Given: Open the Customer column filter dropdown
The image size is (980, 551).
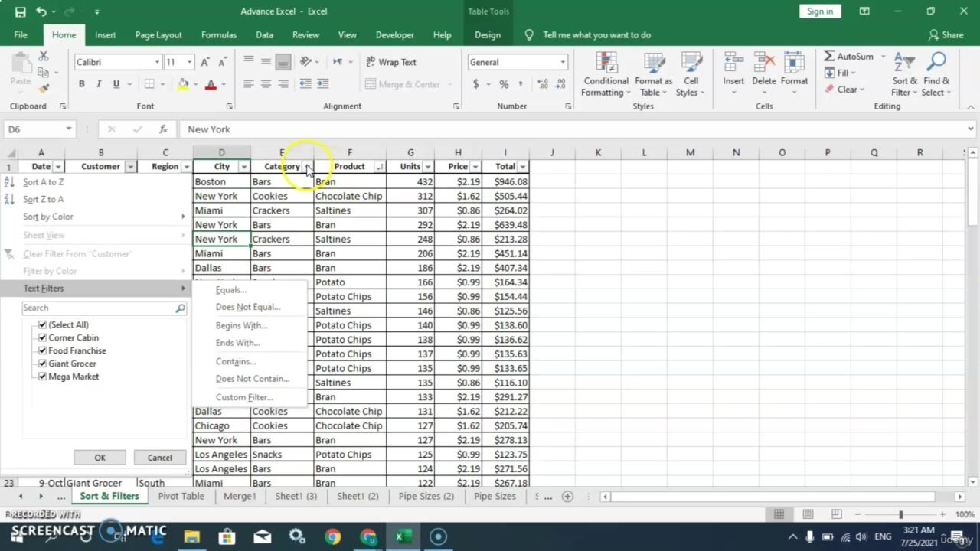Looking at the screenshot, I should (x=130, y=167).
